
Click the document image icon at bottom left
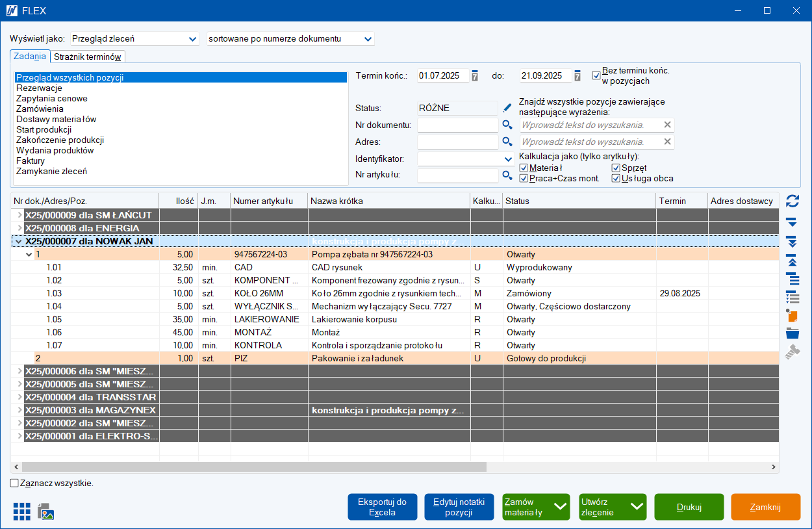(46, 511)
